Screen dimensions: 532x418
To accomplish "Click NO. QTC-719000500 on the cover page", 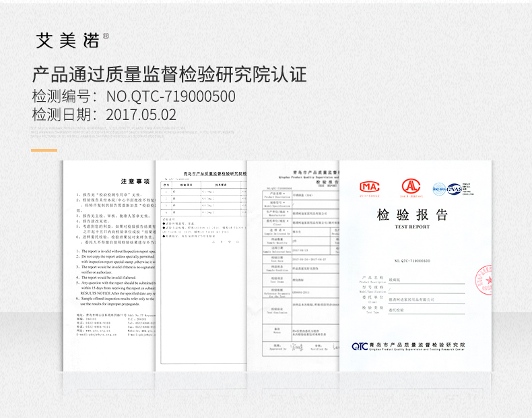I will (412, 261).
